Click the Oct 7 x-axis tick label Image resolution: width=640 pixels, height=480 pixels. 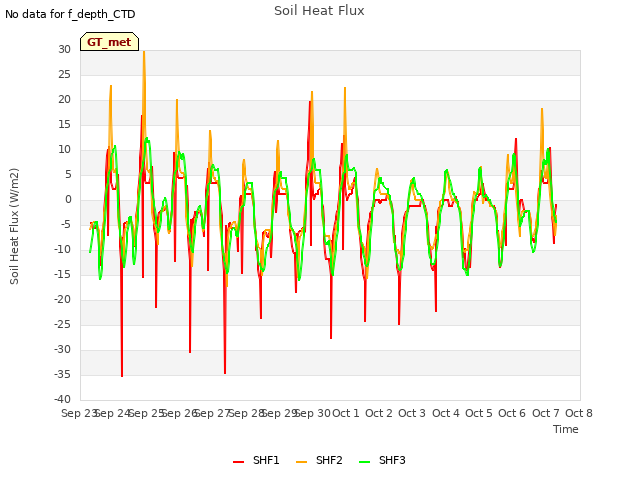[x=546, y=413]
